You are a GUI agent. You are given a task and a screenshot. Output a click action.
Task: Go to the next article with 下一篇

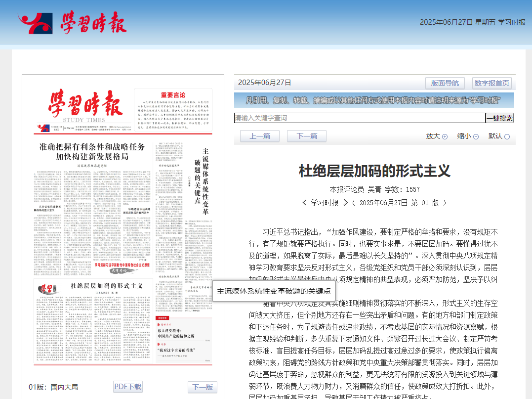[307, 136]
